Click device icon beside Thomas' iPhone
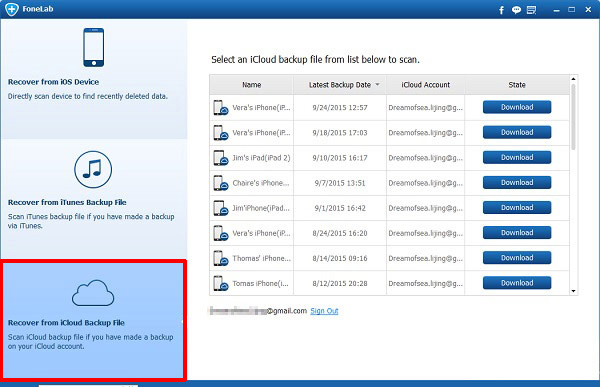 220,258
